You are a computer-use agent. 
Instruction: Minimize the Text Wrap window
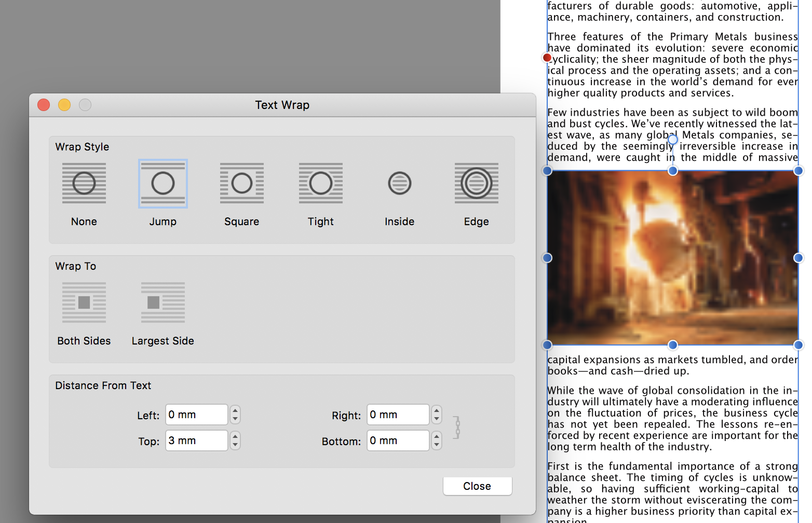(64, 105)
